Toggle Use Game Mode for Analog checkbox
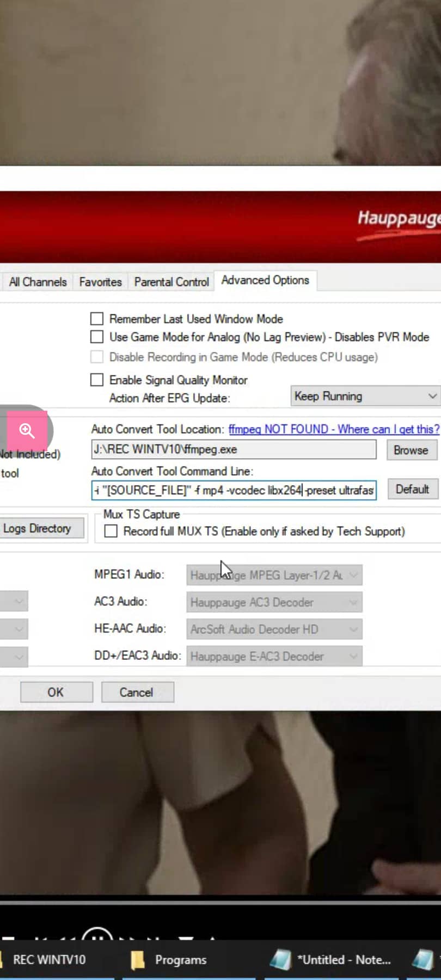Viewport: 441px width, 980px height. [x=97, y=337]
